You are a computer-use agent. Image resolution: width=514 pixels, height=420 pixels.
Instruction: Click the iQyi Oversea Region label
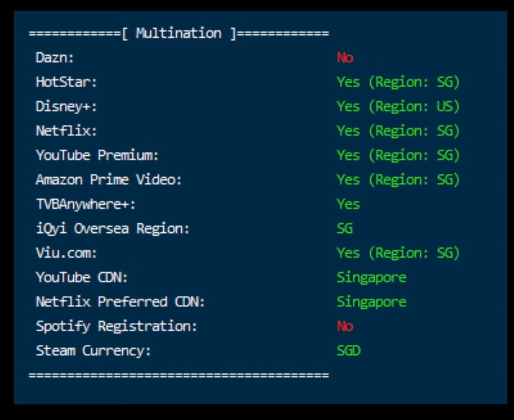click(x=113, y=229)
